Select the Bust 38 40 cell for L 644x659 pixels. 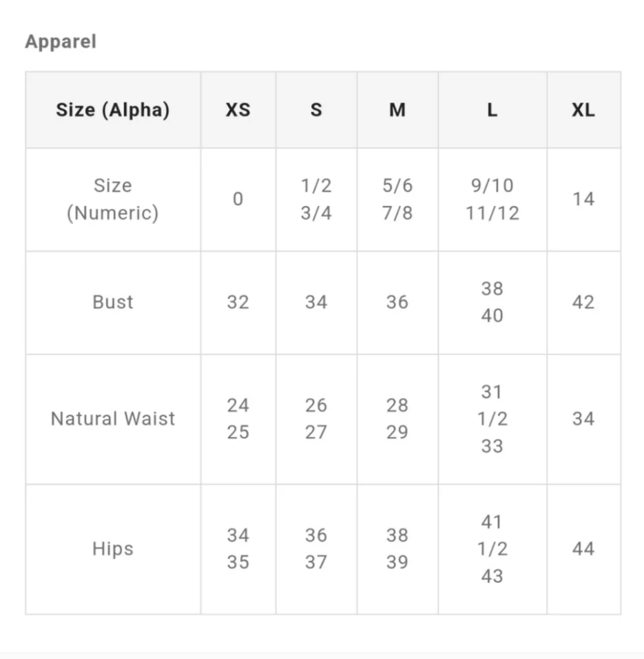pos(492,302)
